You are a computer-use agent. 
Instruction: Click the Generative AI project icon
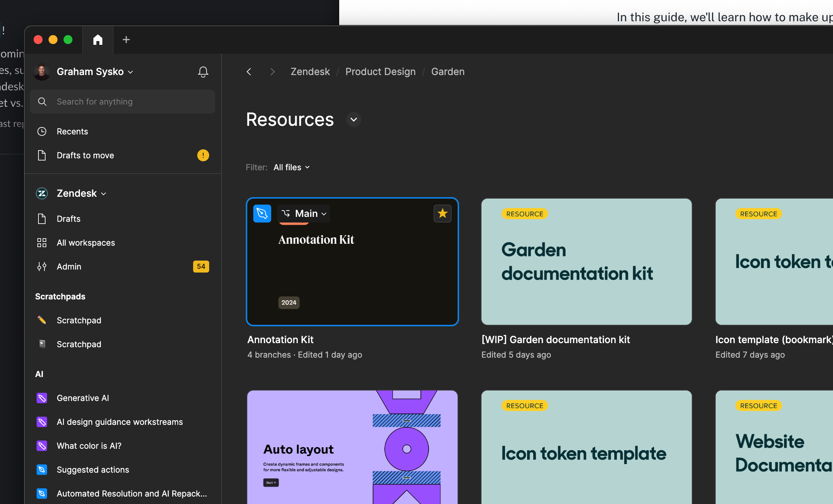pos(42,398)
